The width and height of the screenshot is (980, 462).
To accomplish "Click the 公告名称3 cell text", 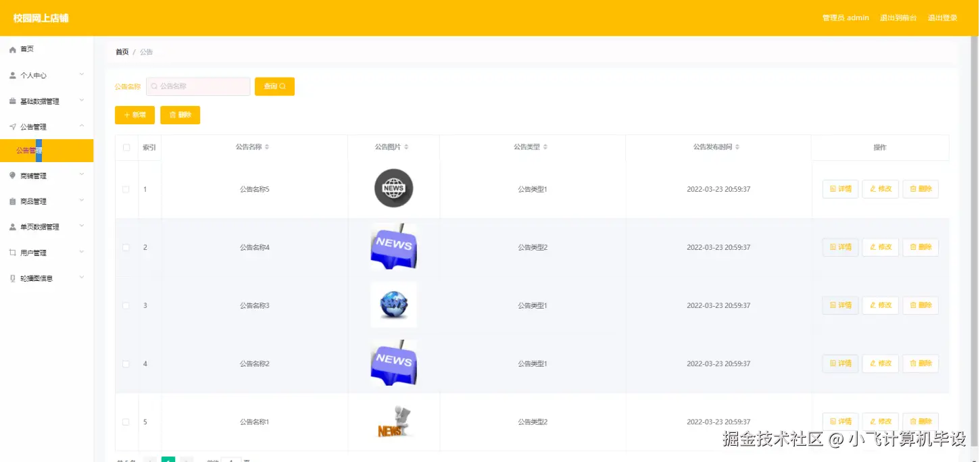I will click(x=255, y=306).
